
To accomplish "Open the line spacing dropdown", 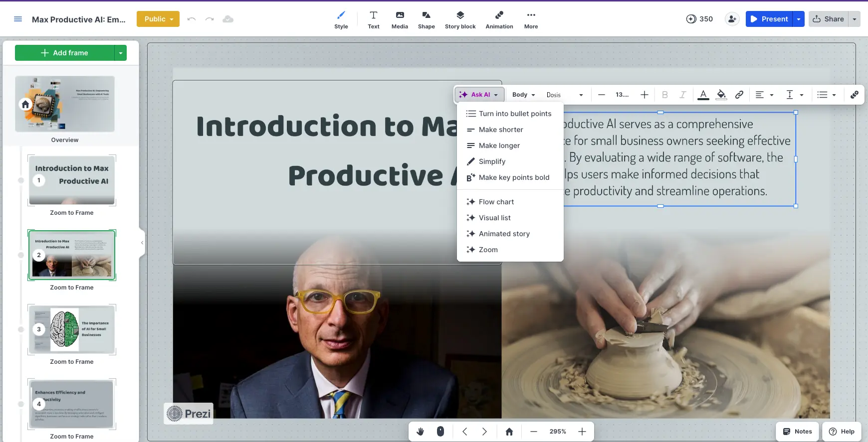I will point(795,95).
